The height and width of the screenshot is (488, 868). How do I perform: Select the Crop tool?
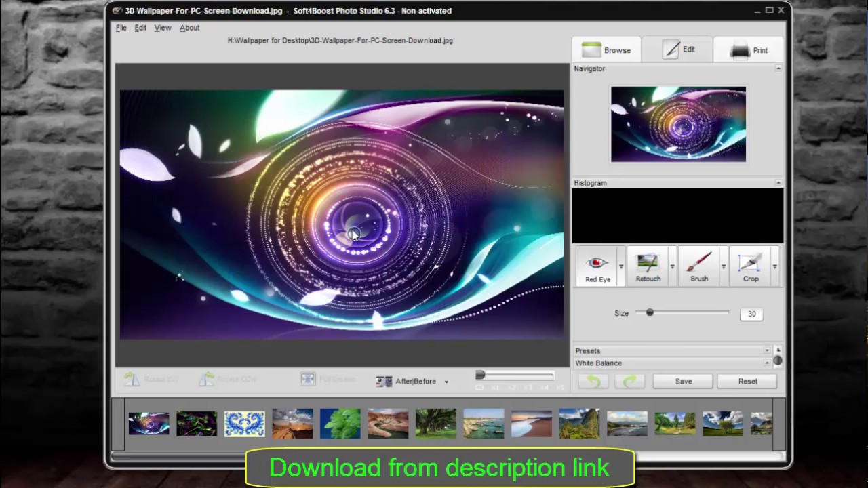[750, 266]
